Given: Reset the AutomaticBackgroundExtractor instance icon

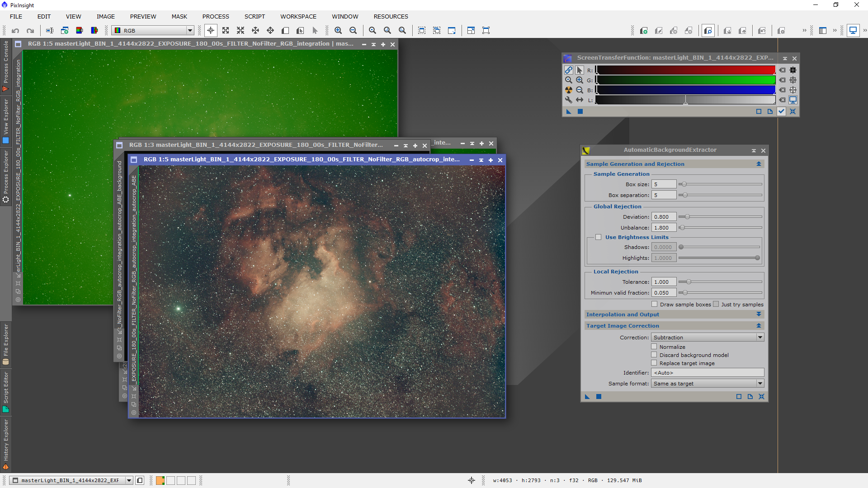Looking at the screenshot, I should click(x=761, y=397).
